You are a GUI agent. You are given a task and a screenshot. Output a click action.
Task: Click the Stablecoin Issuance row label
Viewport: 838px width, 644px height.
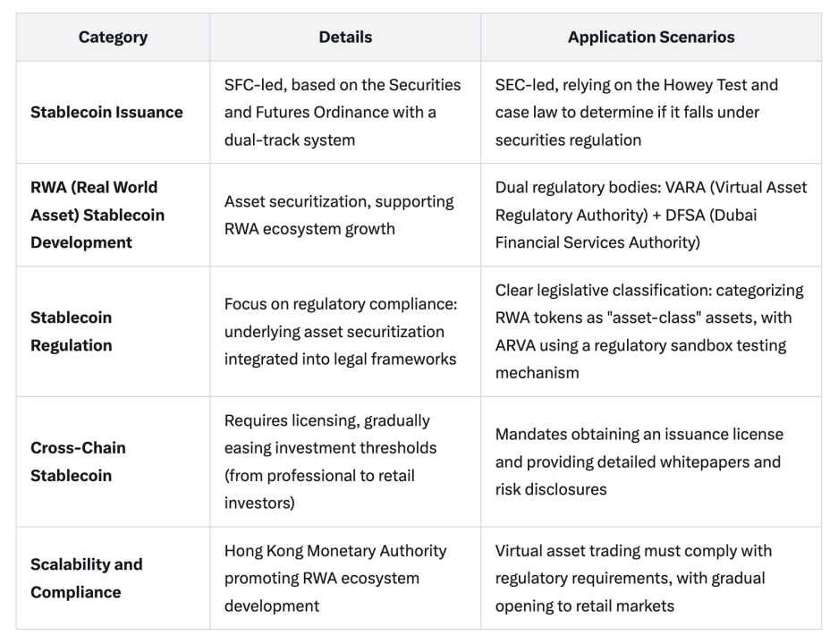(106, 112)
